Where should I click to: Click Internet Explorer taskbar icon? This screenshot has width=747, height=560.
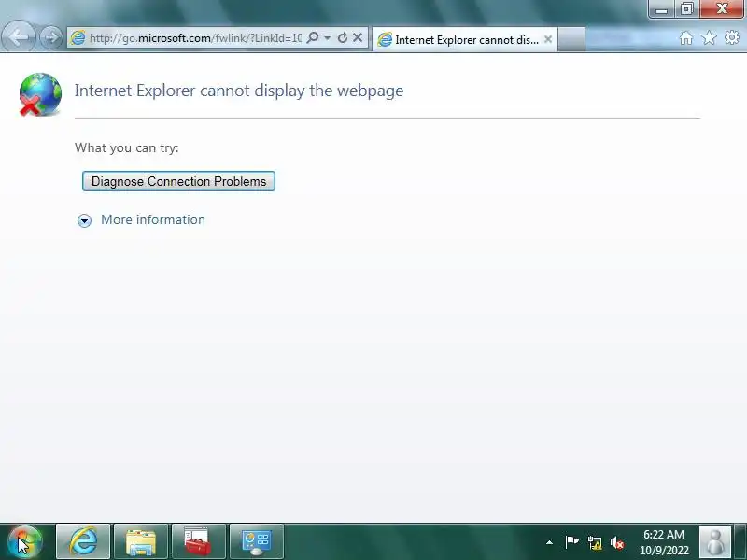point(83,541)
